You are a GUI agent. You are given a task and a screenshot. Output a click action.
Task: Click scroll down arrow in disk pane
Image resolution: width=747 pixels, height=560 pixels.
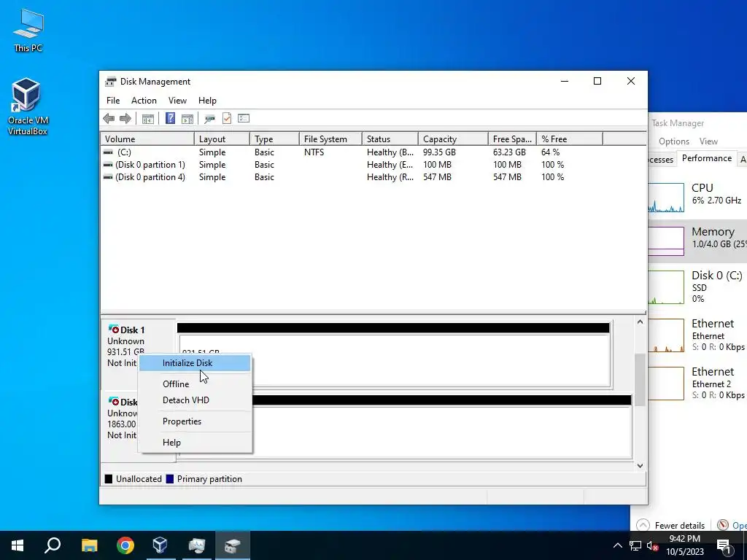pyautogui.click(x=640, y=466)
